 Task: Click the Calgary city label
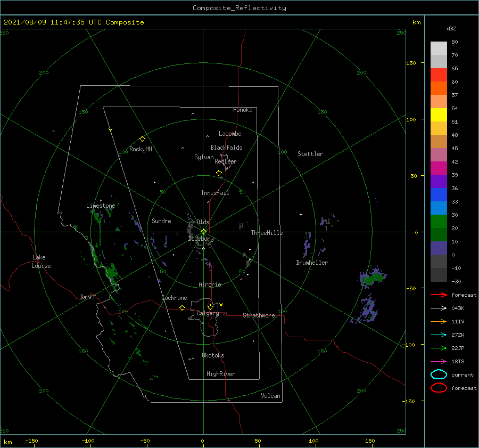(208, 313)
